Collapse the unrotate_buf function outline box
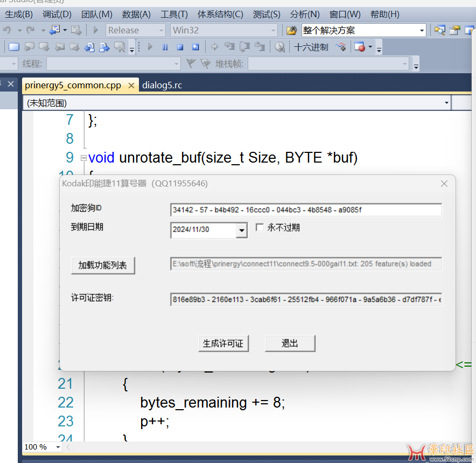 pyautogui.click(x=83, y=158)
